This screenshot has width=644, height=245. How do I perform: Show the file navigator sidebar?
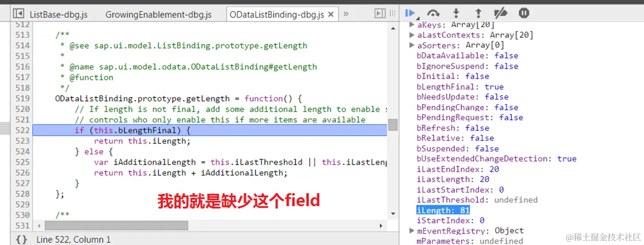tap(18, 14)
